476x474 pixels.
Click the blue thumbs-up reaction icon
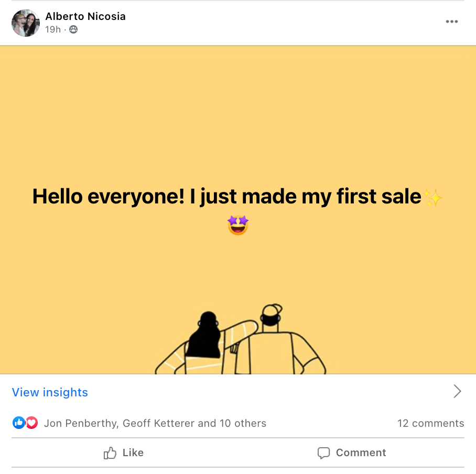19,423
